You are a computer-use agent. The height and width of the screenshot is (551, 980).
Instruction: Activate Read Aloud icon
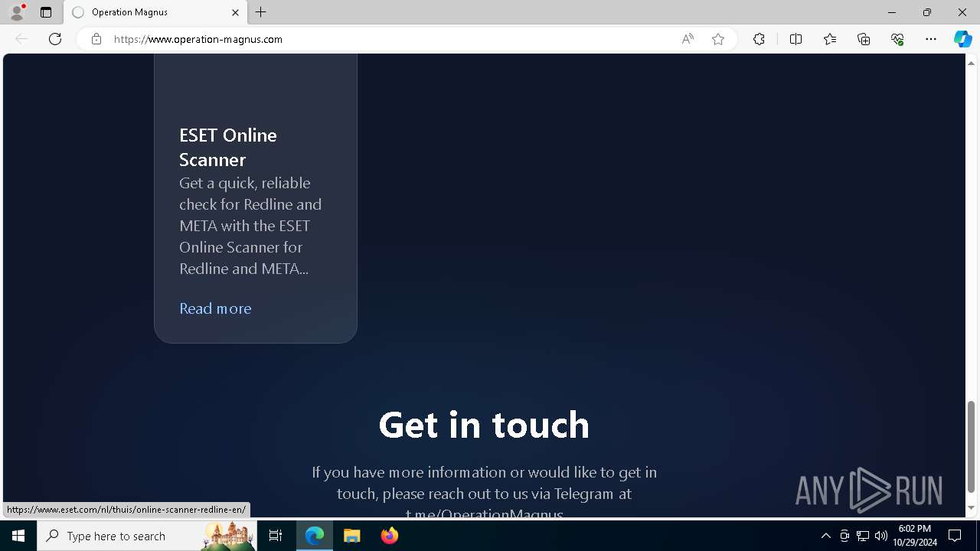click(688, 39)
